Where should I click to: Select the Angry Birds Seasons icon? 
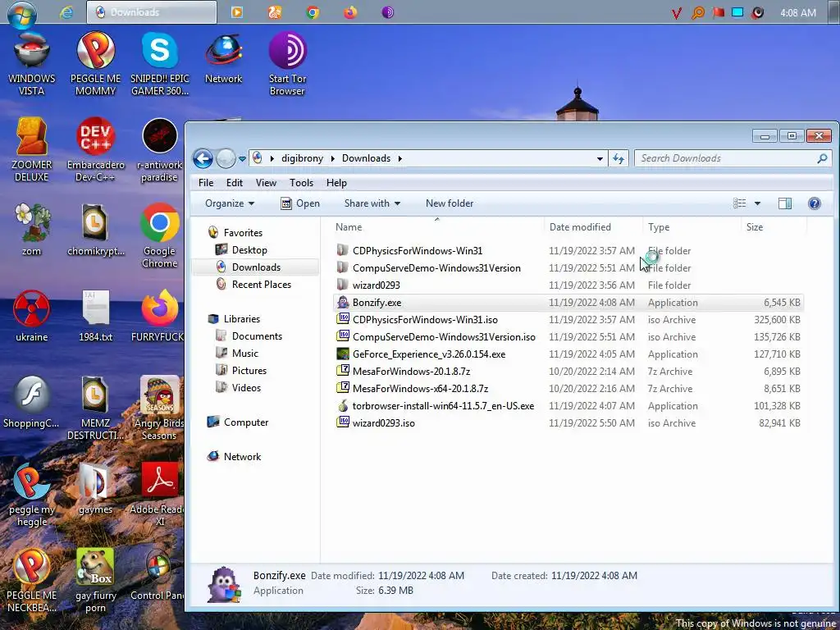click(160, 409)
